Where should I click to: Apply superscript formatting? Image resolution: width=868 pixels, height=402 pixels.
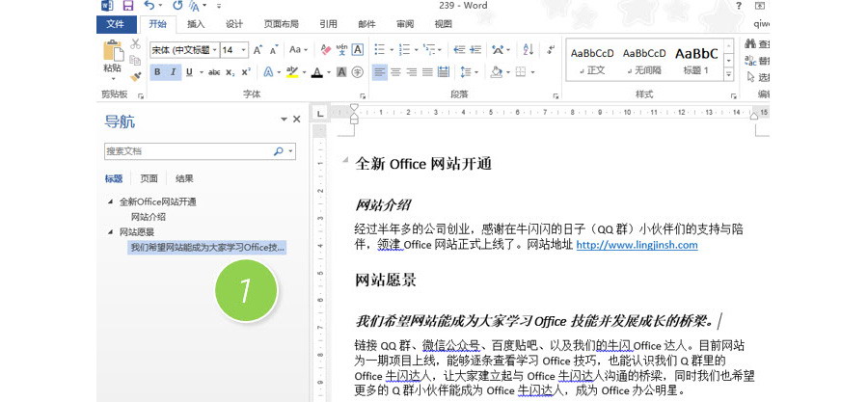tap(246, 72)
